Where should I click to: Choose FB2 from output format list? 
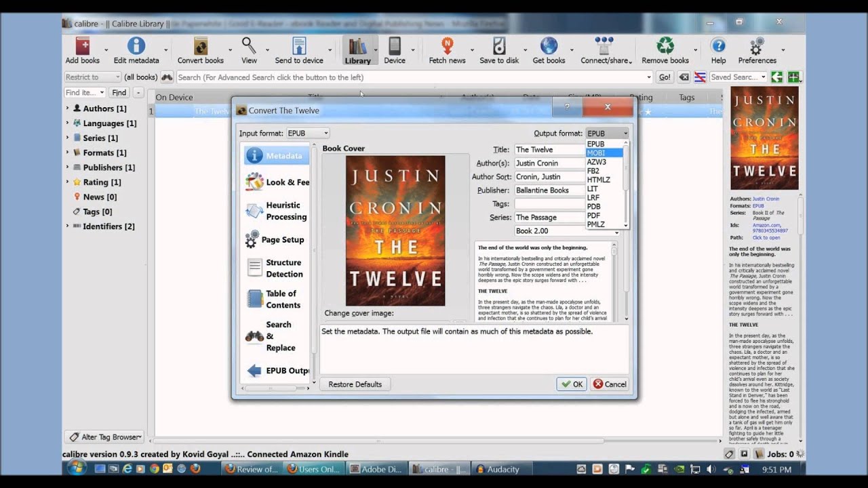(604, 171)
